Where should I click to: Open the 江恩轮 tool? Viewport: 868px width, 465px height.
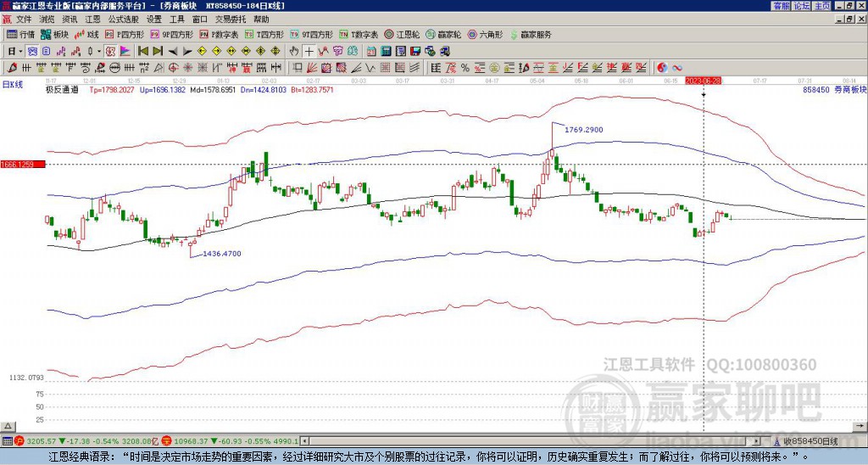point(402,34)
